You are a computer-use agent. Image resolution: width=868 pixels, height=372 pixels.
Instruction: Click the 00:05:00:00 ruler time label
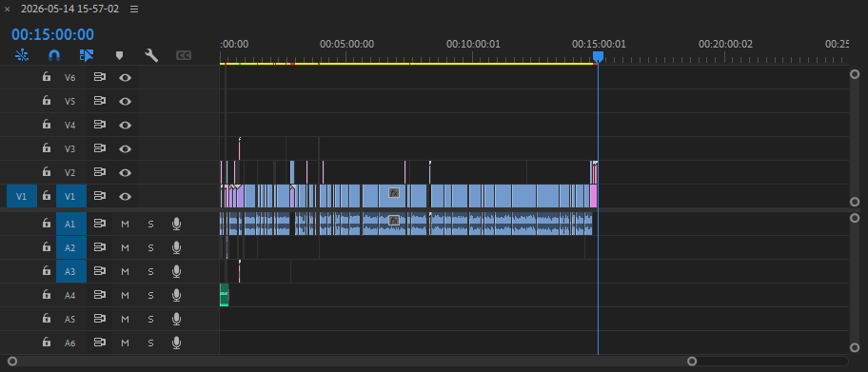(x=347, y=45)
